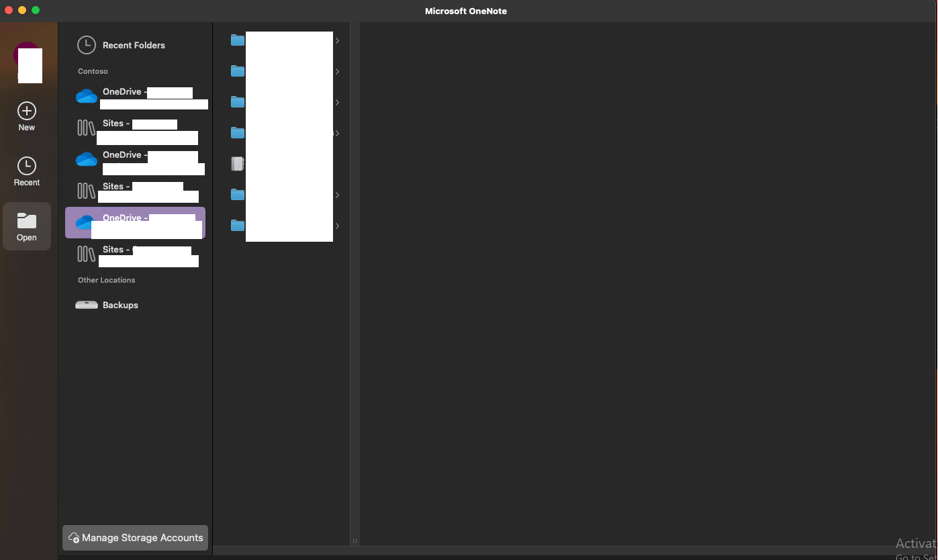Image resolution: width=938 pixels, height=560 pixels.
Task: Choose the topmost Sites library under Contoso
Action: [x=135, y=128]
